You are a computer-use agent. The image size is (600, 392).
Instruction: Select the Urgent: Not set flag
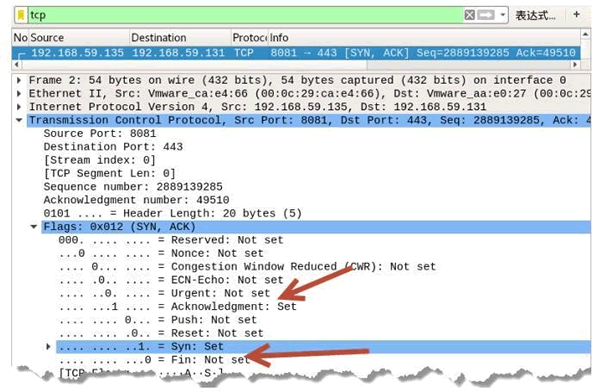pyautogui.click(x=164, y=293)
